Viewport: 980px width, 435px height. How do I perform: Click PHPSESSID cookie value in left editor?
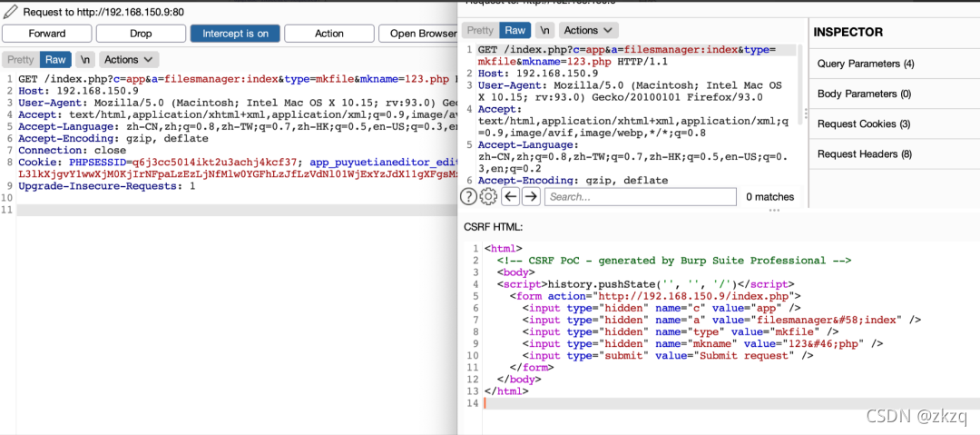[215, 163]
